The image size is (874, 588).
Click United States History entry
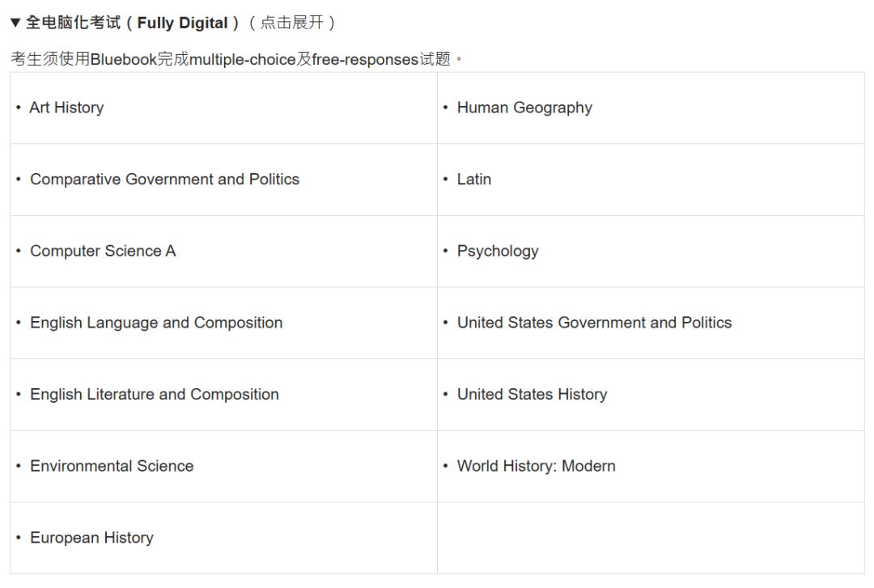(532, 395)
